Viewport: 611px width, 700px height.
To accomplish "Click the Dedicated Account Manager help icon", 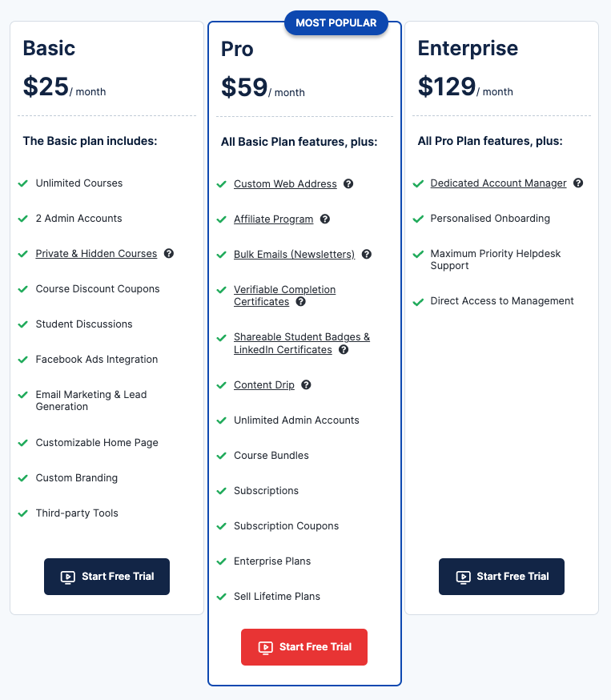I will (x=578, y=183).
